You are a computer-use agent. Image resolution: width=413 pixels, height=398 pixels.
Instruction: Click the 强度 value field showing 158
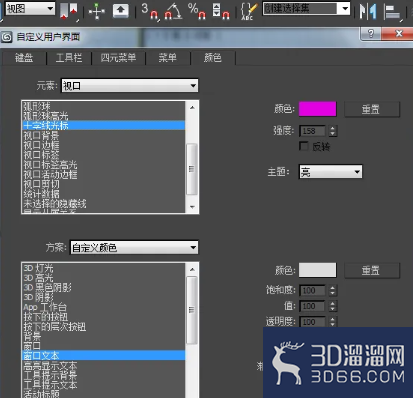313,131
